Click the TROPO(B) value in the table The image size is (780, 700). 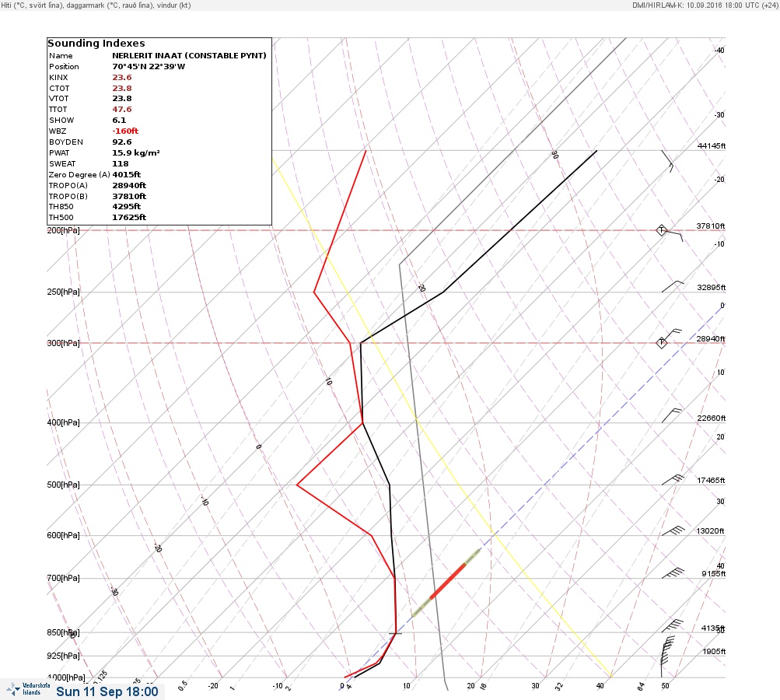tap(129, 197)
